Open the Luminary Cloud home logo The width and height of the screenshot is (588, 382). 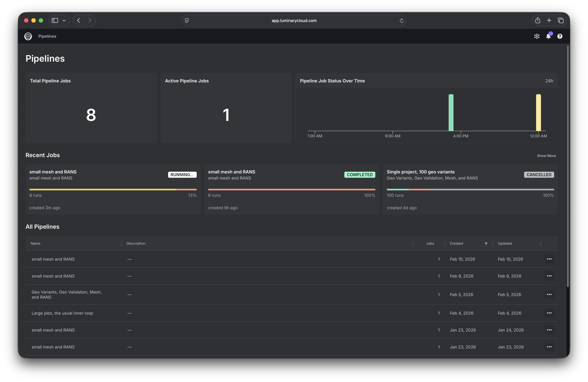click(28, 36)
